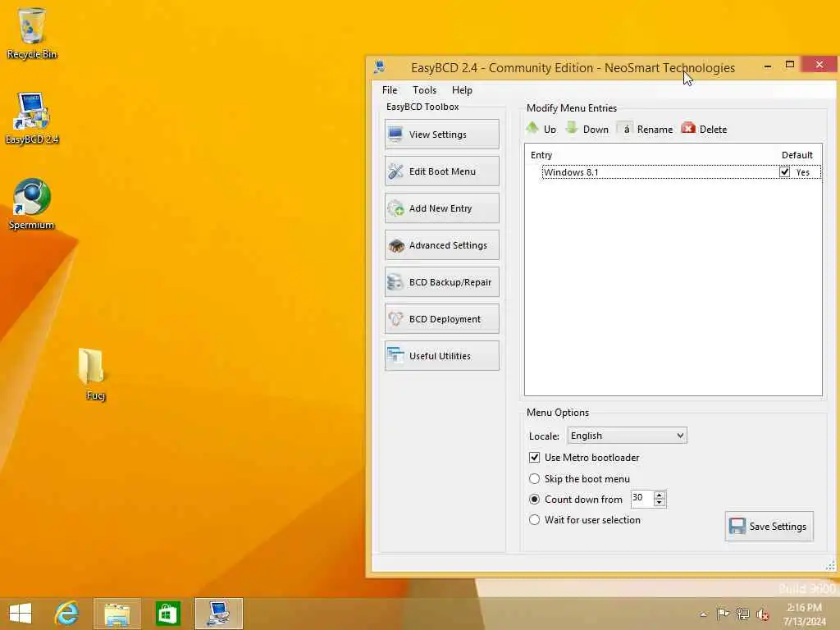
Task: Open the taskbar clock and date
Action: (804, 614)
